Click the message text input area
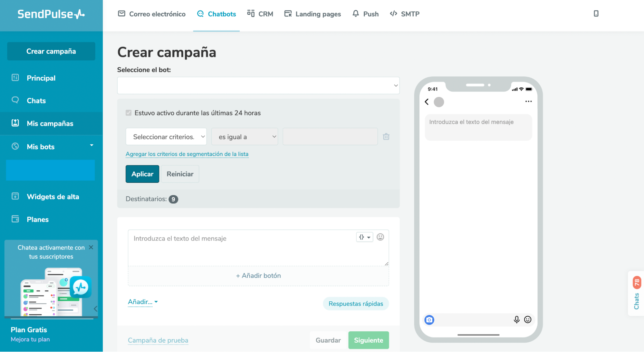The width and height of the screenshot is (644, 352). 242,248
